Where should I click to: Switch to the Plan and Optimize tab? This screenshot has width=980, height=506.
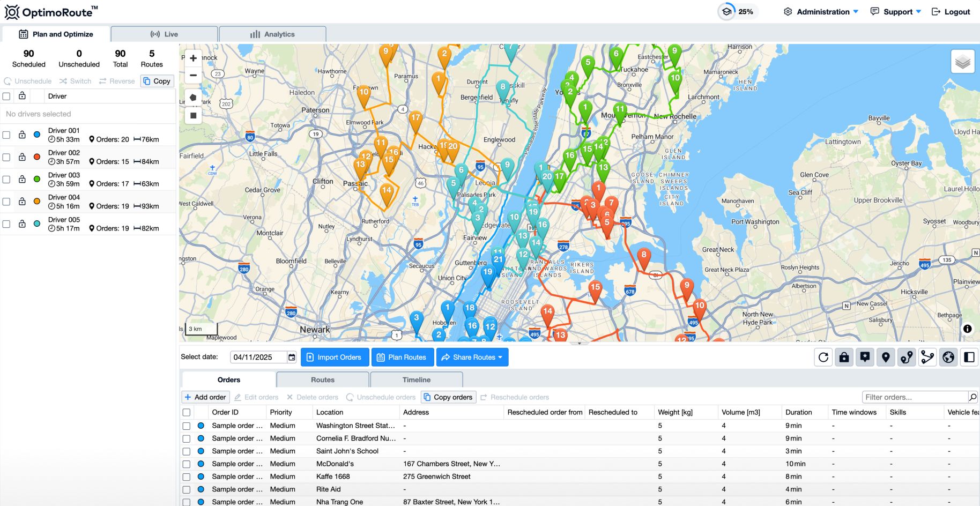point(56,34)
